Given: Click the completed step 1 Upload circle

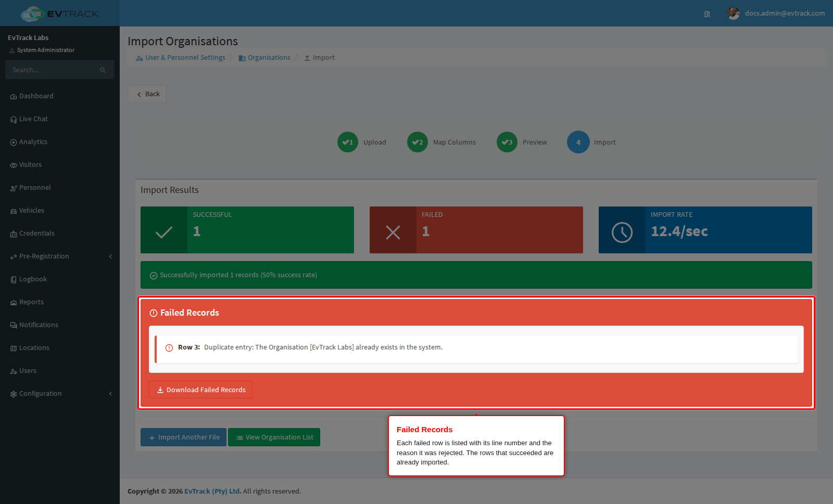Looking at the screenshot, I should (x=348, y=142).
